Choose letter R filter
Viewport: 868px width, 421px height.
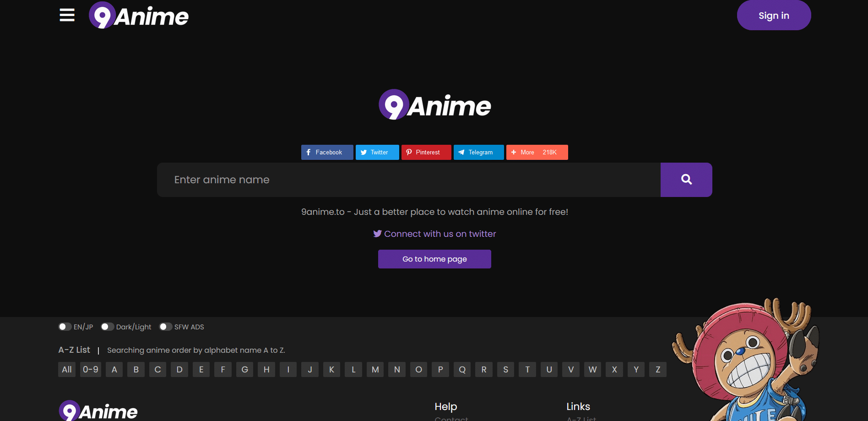(x=484, y=369)
